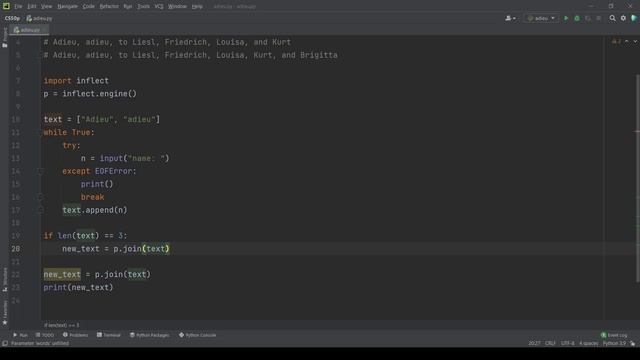Click the line separator CRLF in the status bar

pyautogui.click(x=550, y=343)
